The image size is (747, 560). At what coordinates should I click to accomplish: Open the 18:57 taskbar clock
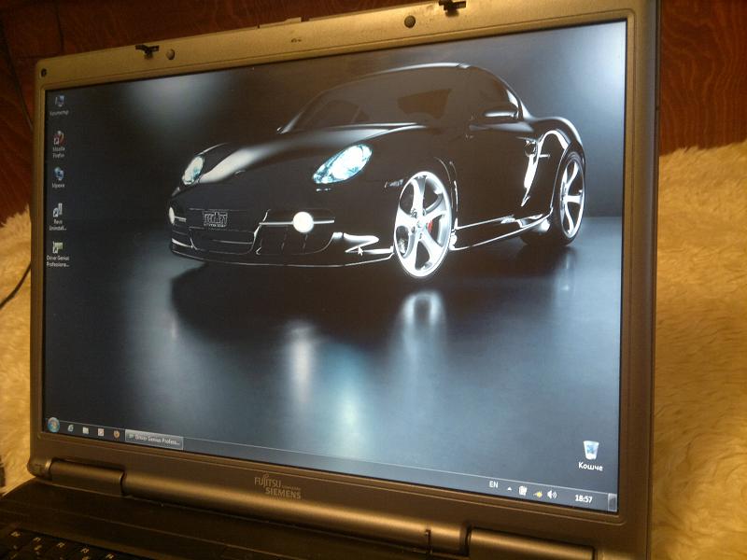[x=584, y=498]
